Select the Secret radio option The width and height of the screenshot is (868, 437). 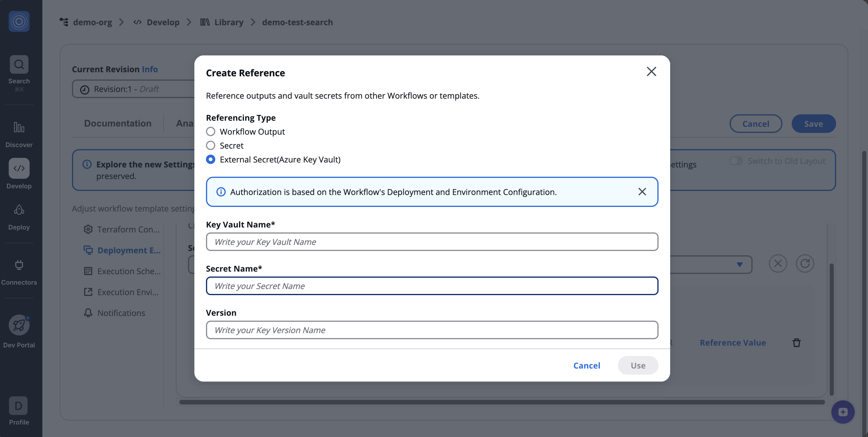coord(211,146)
